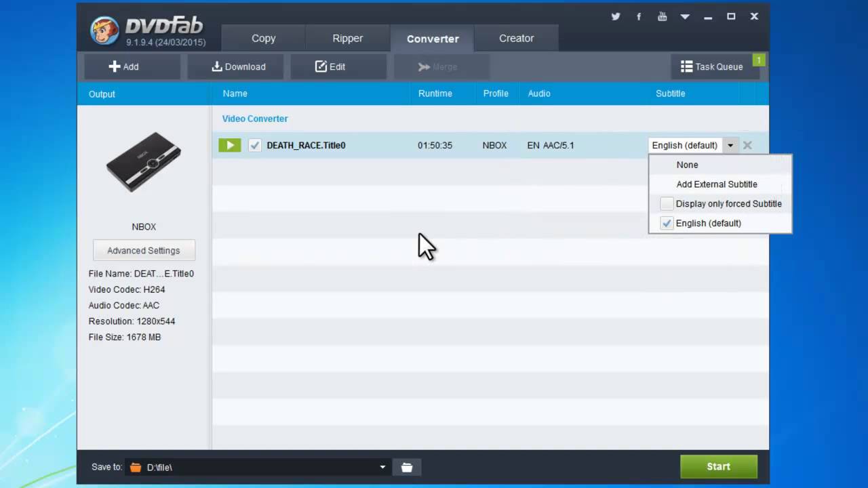This screenshot has height=488, width=868.
Task: Click the Save to path field D:\file\
Action: click(258, 467)
